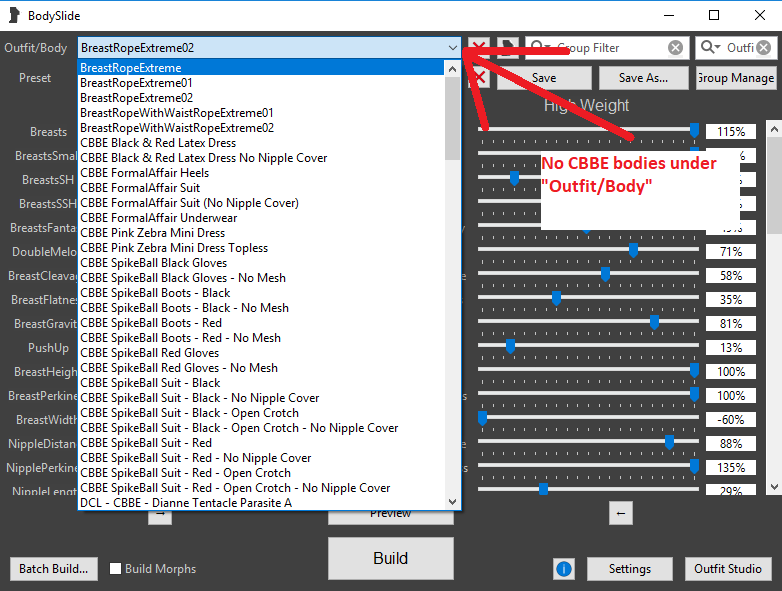Collapse the Outfit/Body dropdown arrow

(x=452, y=48)
